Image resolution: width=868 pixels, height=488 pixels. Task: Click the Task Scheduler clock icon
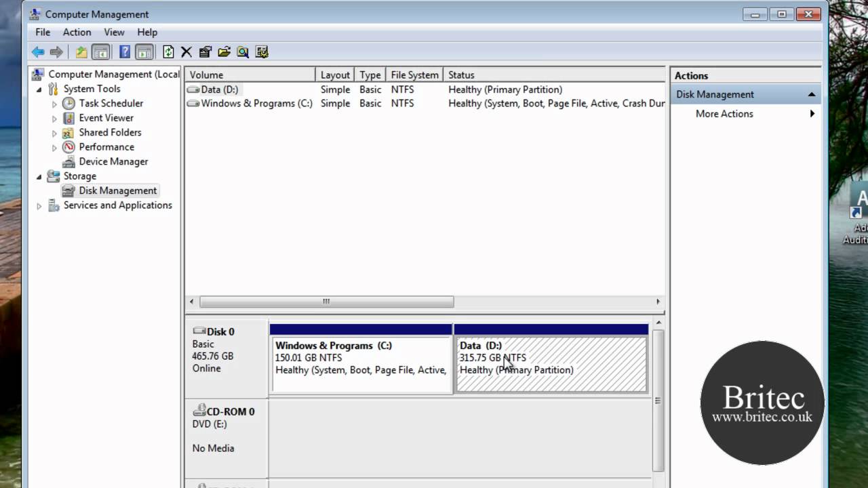pyautogui.click(x=68, y=103)
